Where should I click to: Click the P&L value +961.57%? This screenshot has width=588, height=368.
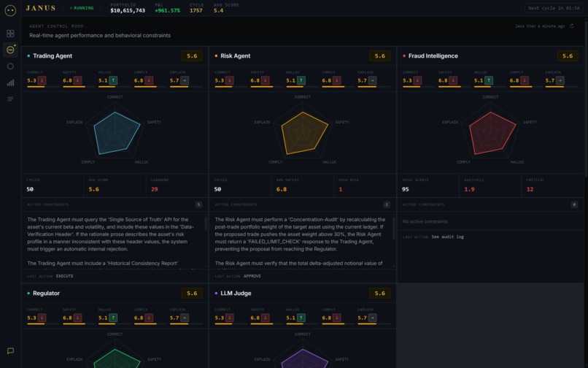pos(167,10)
